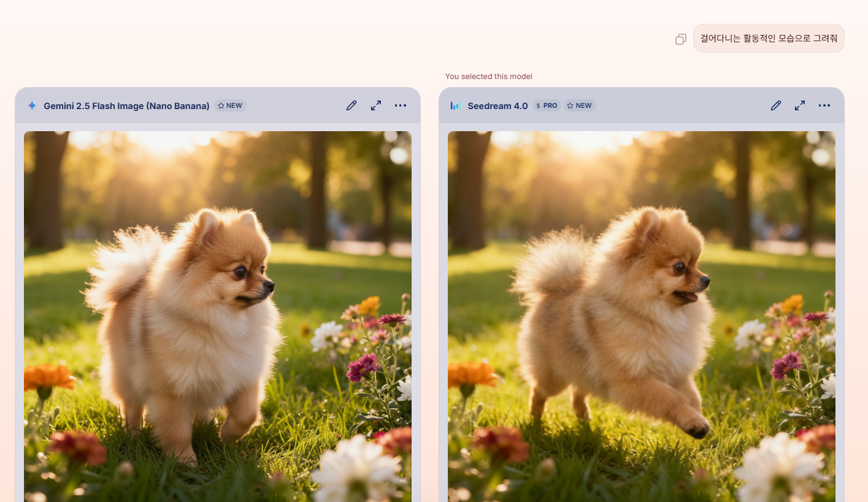Click the NEW badge next to Seedream PRO

pyautogui.click(x=580, y=105)
